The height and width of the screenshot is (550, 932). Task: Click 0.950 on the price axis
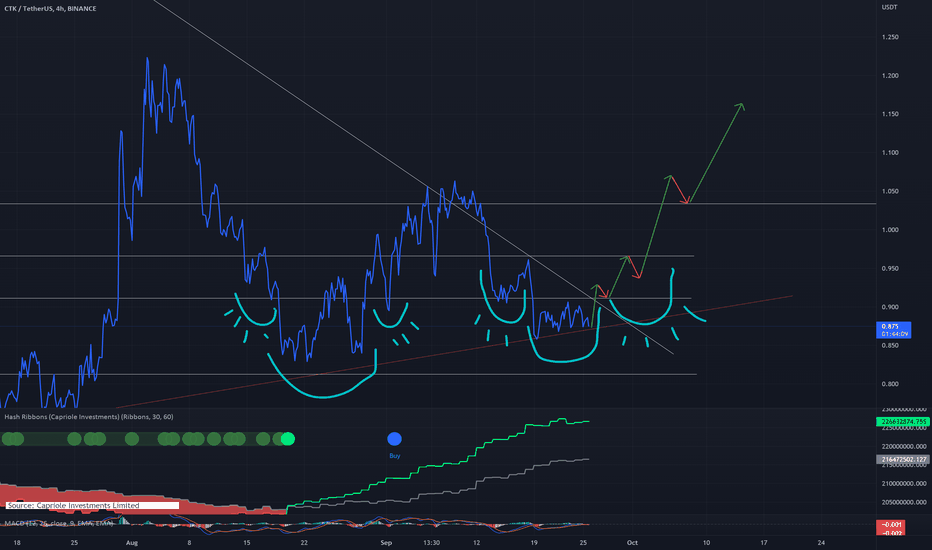890,268
